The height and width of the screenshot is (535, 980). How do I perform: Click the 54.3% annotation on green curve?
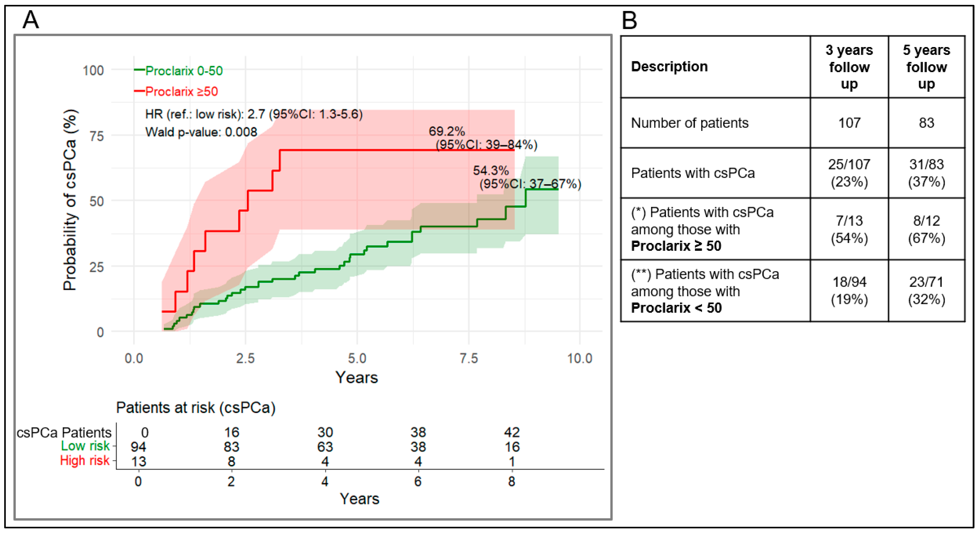click(x=491, y=171)
